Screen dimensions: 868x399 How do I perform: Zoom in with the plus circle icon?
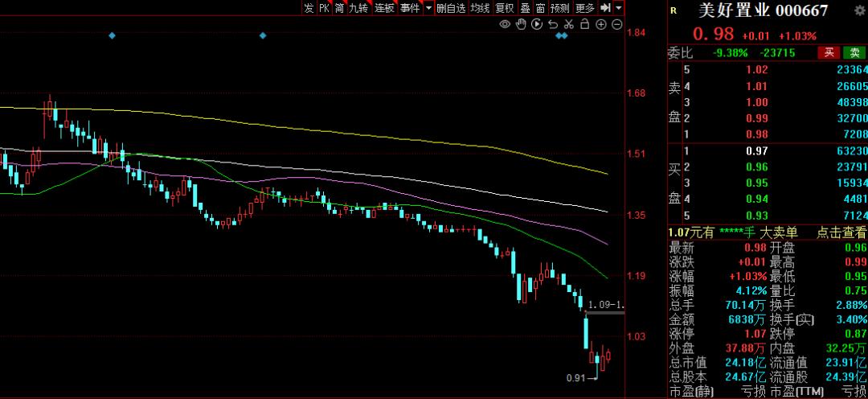pos(601,24)
